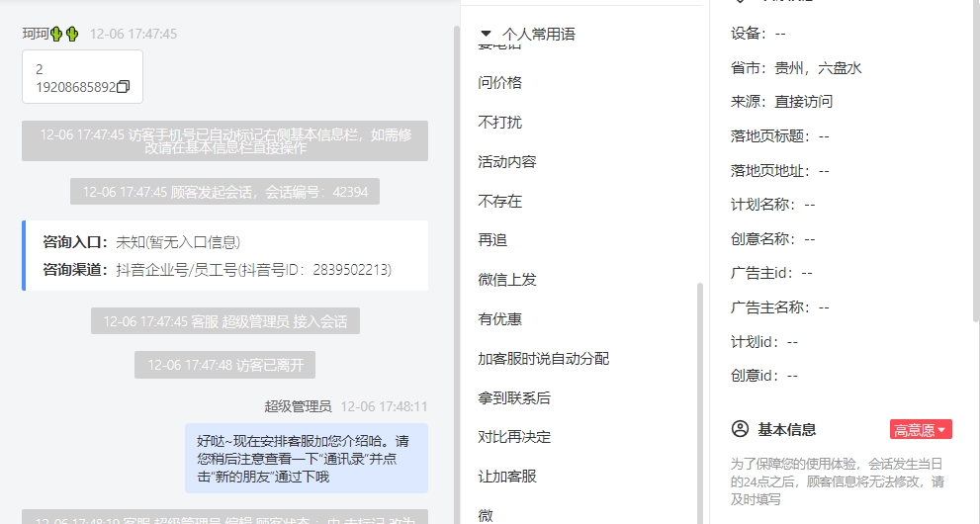
Task: Collapse the 个人常用语 section
Action: 486,34
